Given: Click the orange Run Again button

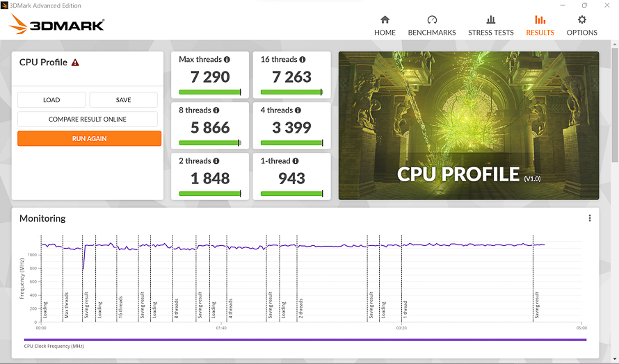Looking at the screenshot, I should (89, 138).
